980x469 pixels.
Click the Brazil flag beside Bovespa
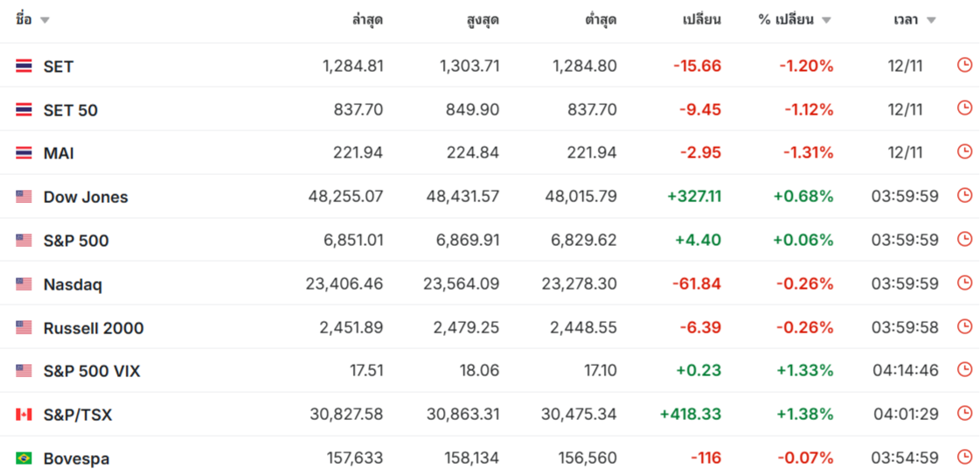24,458
